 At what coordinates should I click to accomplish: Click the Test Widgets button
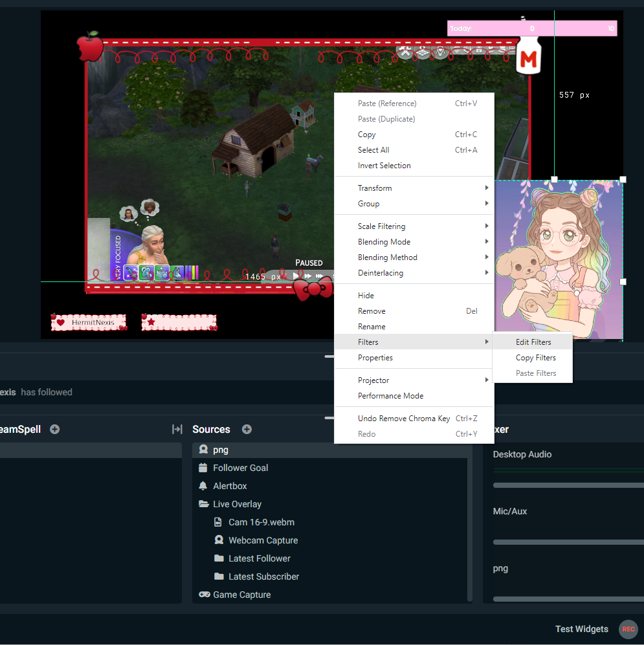click(581, 629)
